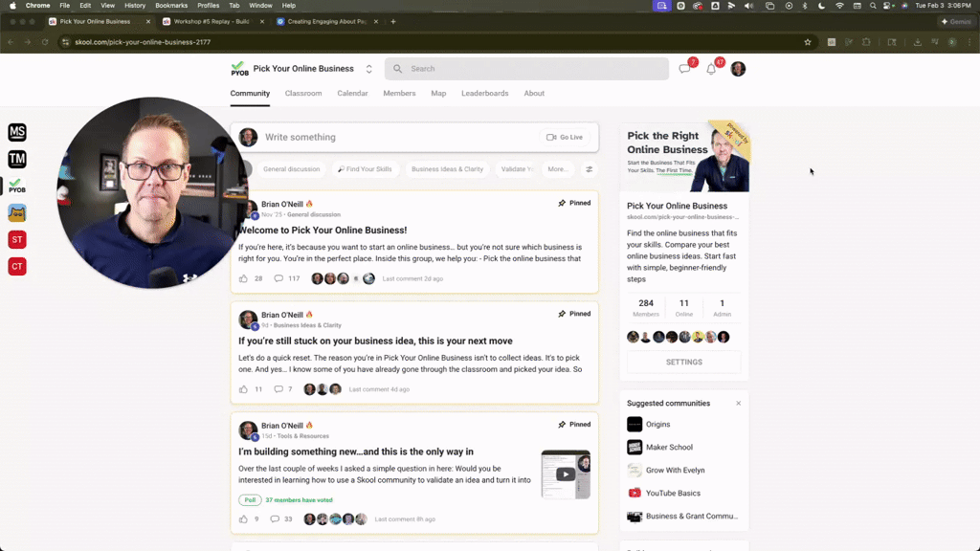The height and width of the screenshot is (551, 980).
Task: Open the chat messages icon
Action: click(x=685, y=69)
